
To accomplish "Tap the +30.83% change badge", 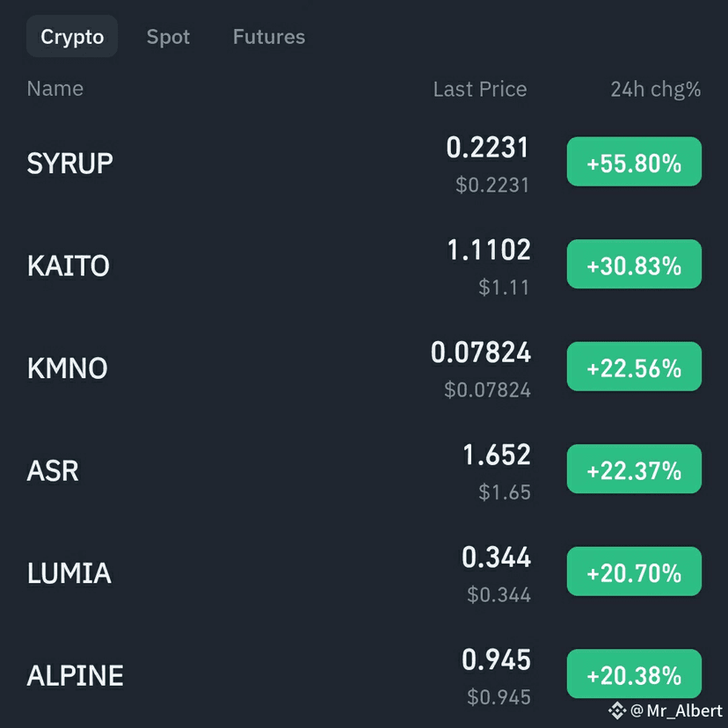I will pyautogui.click(x=634, y=264).
